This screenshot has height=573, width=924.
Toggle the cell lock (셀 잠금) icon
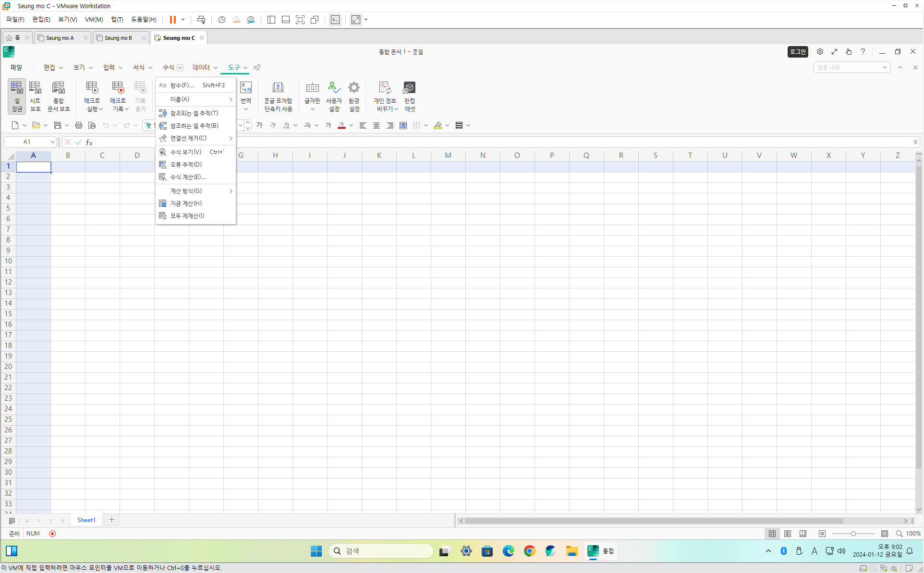point(17,96)
